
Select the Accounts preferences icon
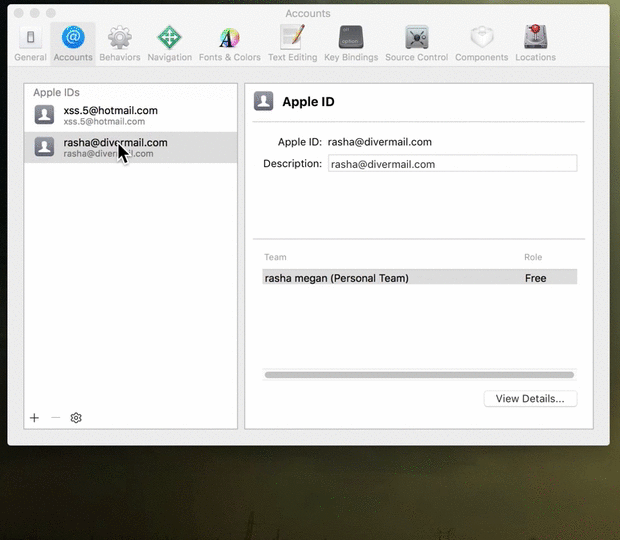(x=73, y=43)
